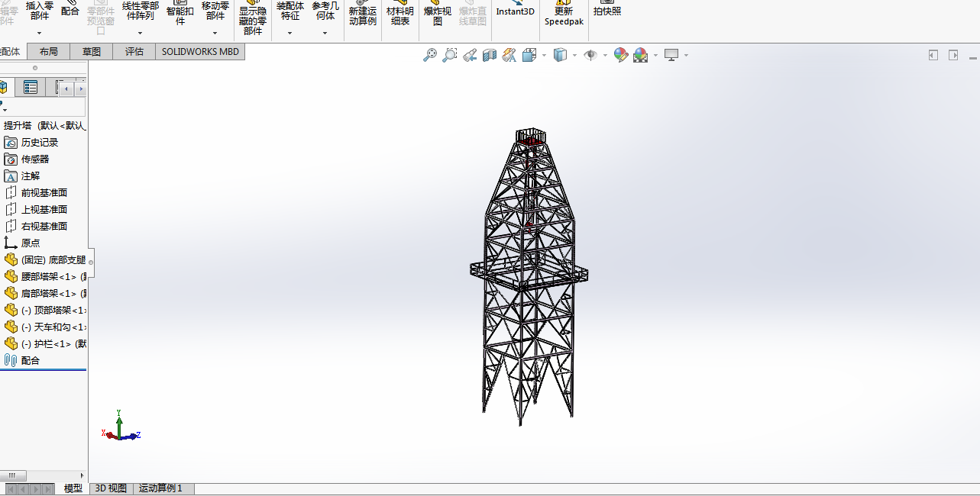
Task: Click the collapse-left panel arrow at top right
Action: coord(933,55)
